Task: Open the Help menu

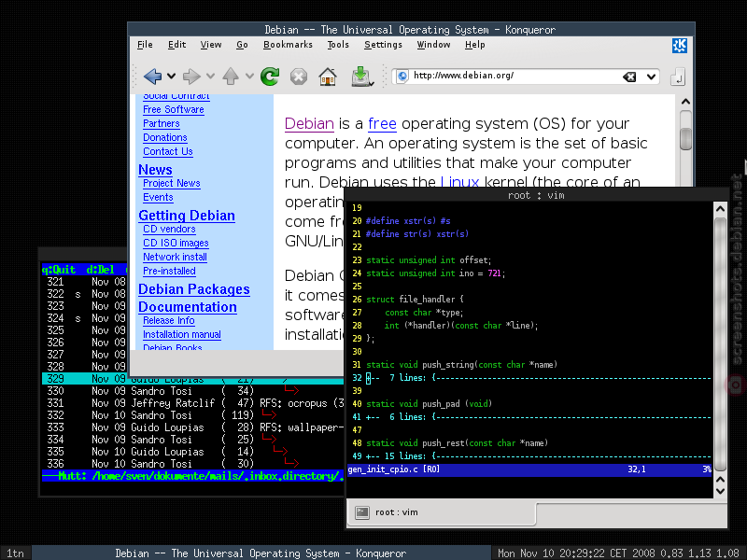Action: click(475, 45)
